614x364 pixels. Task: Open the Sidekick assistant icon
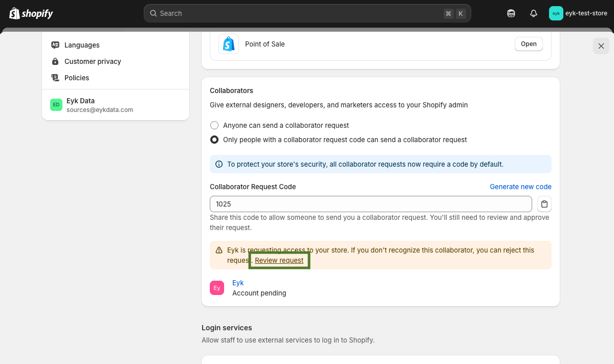coord(511,13)
